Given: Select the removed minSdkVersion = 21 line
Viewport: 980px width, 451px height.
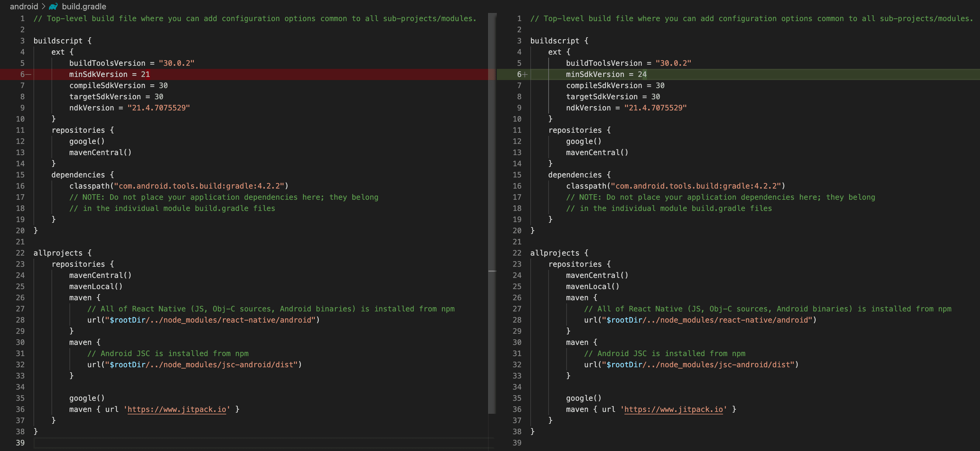Looking at the screenshot, I should click(x=109, y=74).
